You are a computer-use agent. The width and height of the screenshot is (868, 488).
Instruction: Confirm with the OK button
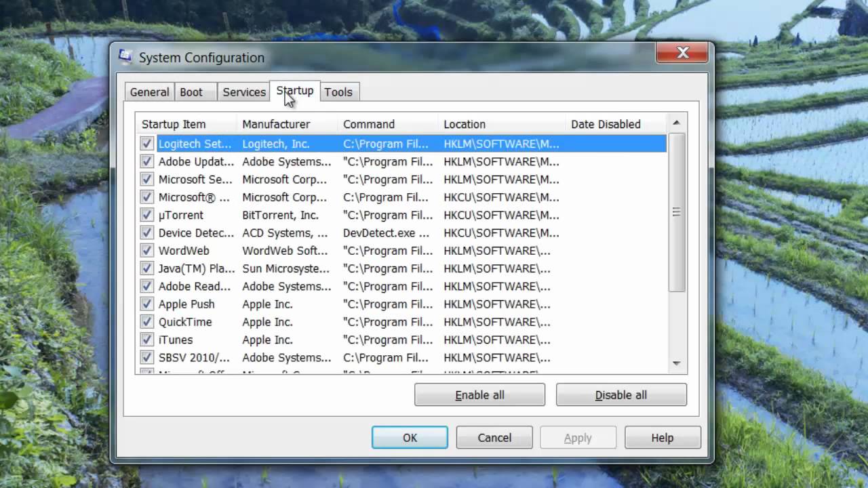tap(410, 438)
